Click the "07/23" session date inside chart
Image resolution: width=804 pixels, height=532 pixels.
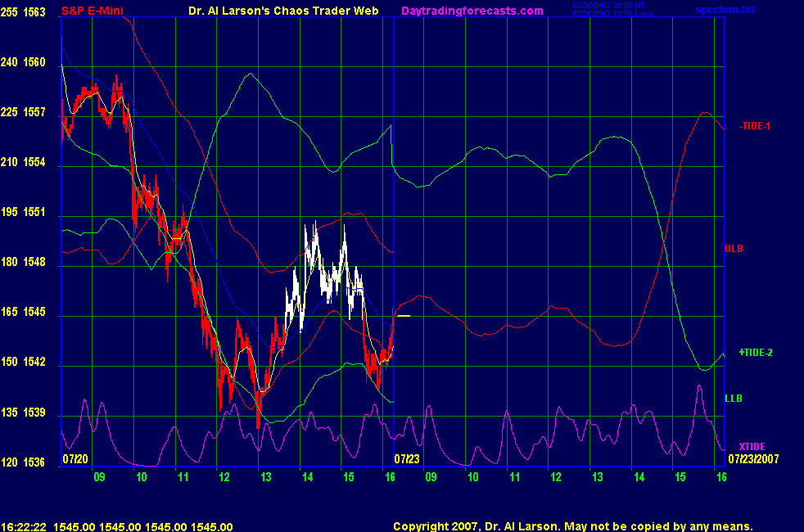coord(407,458)
